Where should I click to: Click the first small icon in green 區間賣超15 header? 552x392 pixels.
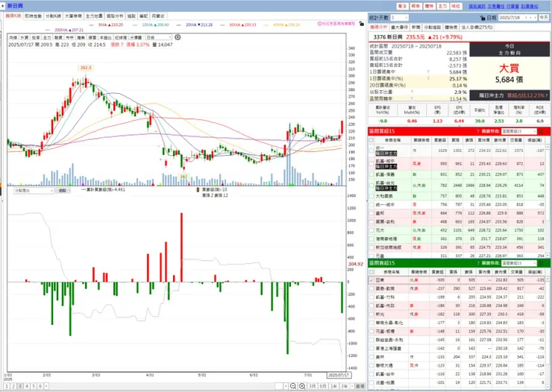tap(541, 263)
